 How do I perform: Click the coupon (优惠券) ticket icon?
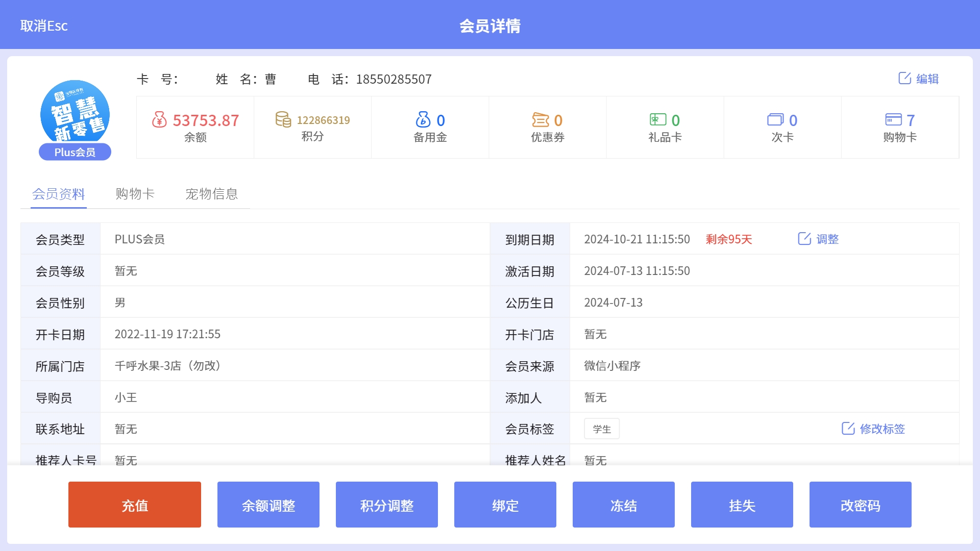[541, 120]
